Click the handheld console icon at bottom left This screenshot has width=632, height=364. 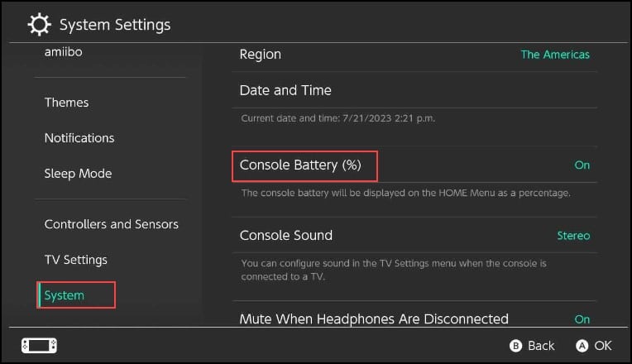pos(39,346)
